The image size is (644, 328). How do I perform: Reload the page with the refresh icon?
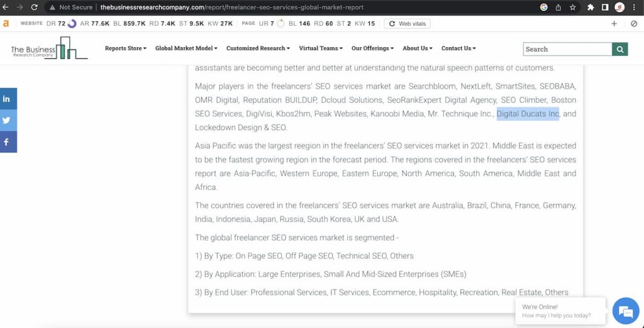click(x=35, y=8)
